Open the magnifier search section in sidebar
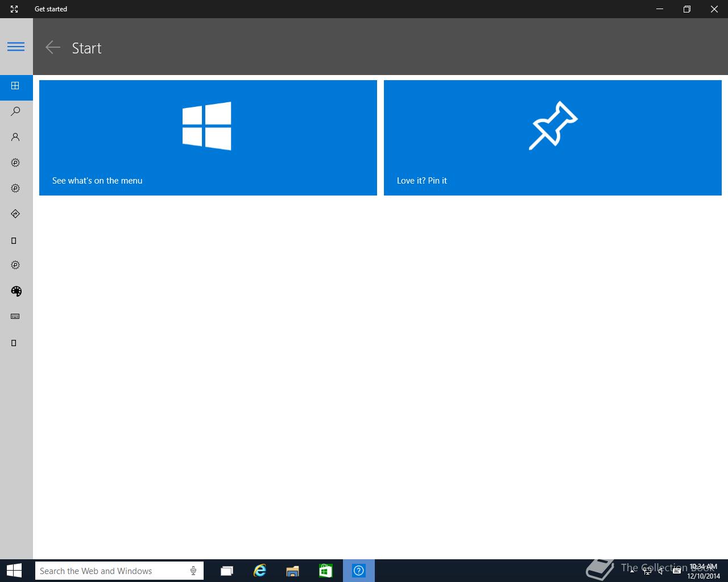 point(16,111)
